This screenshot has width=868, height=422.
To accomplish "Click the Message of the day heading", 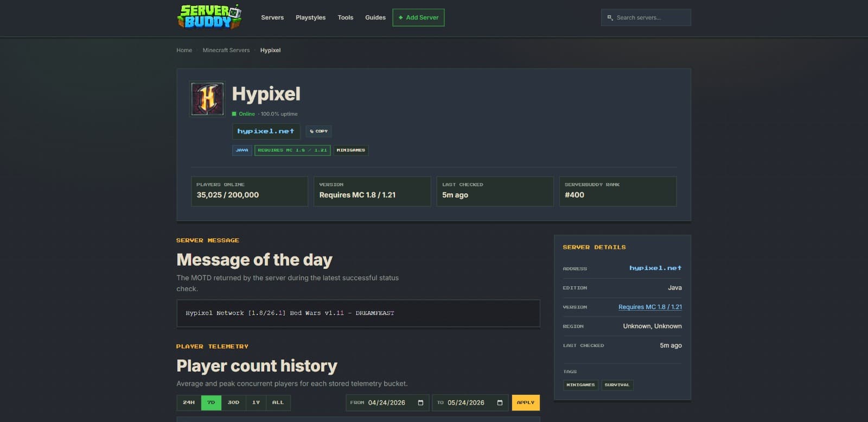I will [x=254, y=260].
